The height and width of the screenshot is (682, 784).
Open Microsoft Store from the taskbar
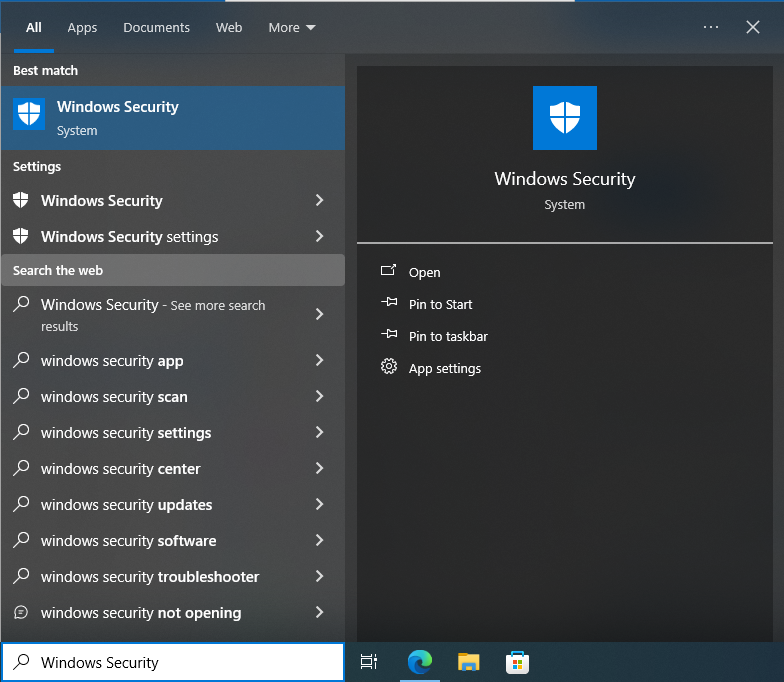pos(518,662)
